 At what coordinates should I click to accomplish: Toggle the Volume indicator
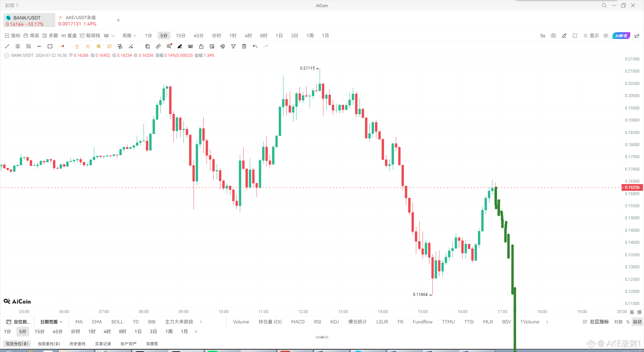pos(241,322)
